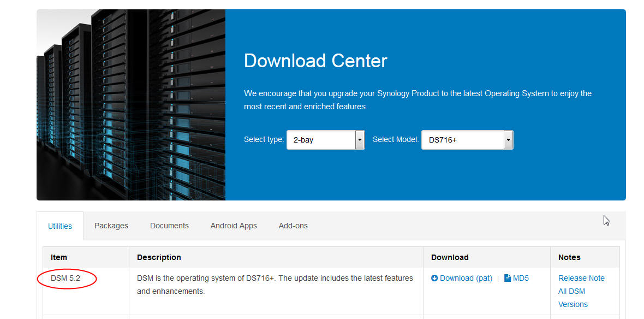Image resolution: width=644 pixels, height=319 pixels.
Task: Click the download arrow icon beside Download (pat)
Action: pyautogui.click(x=434, y=278)
